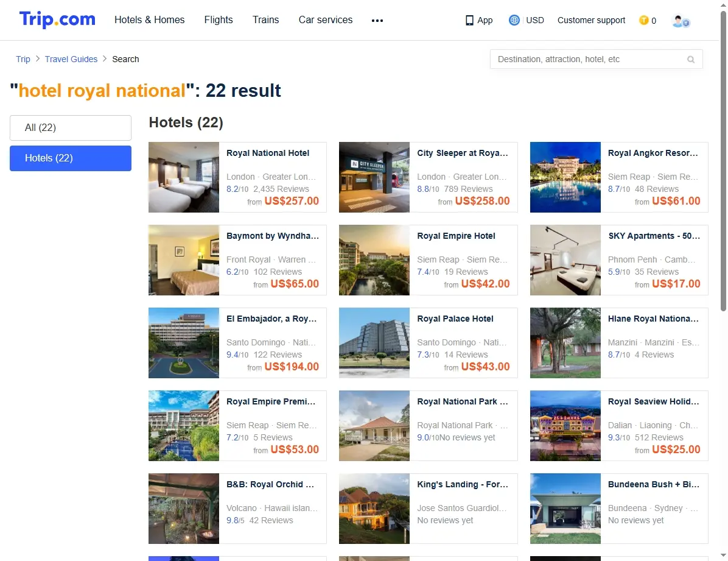Open the more options ellipsis menu
Screen dimensions: 728x561
tap(377, 21)
